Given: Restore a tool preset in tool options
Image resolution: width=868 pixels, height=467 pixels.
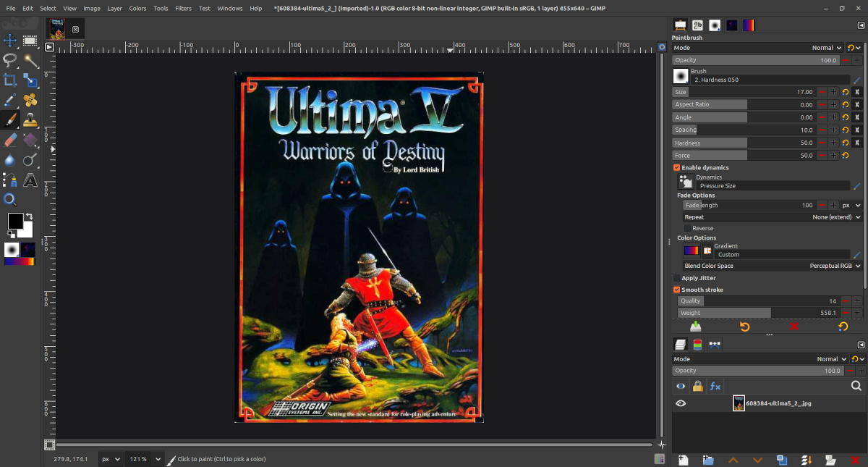Looking at the screenshot, I should point(744,327).
